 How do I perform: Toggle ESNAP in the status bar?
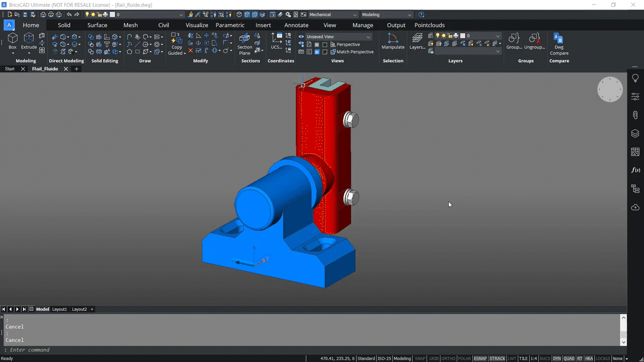480,358
